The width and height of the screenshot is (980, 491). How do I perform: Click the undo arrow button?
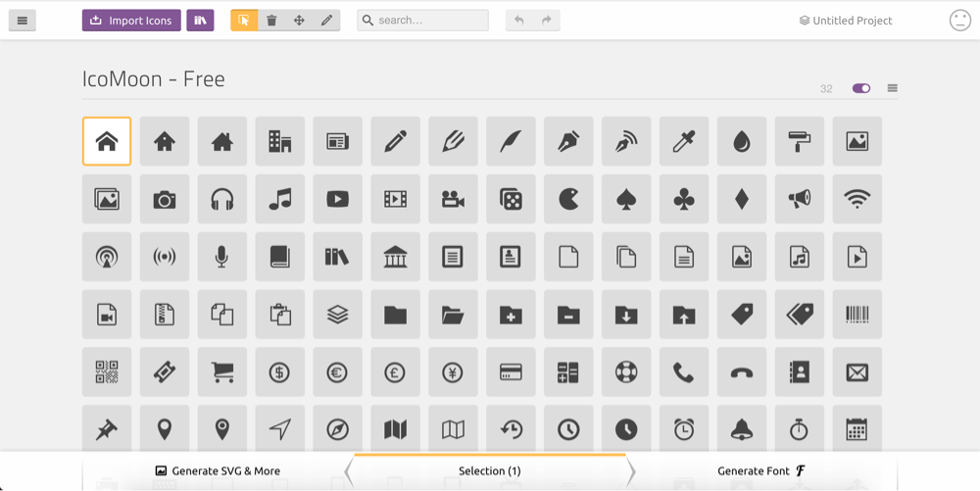tap(518, 21)
